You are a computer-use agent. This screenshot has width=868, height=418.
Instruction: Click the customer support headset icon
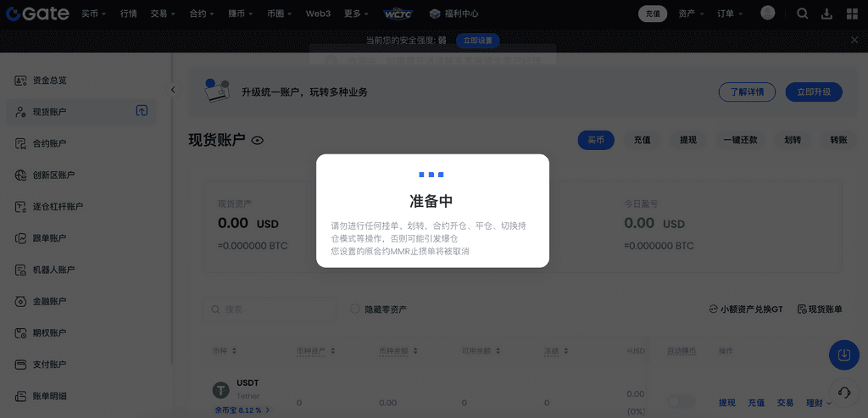point(843,393)
